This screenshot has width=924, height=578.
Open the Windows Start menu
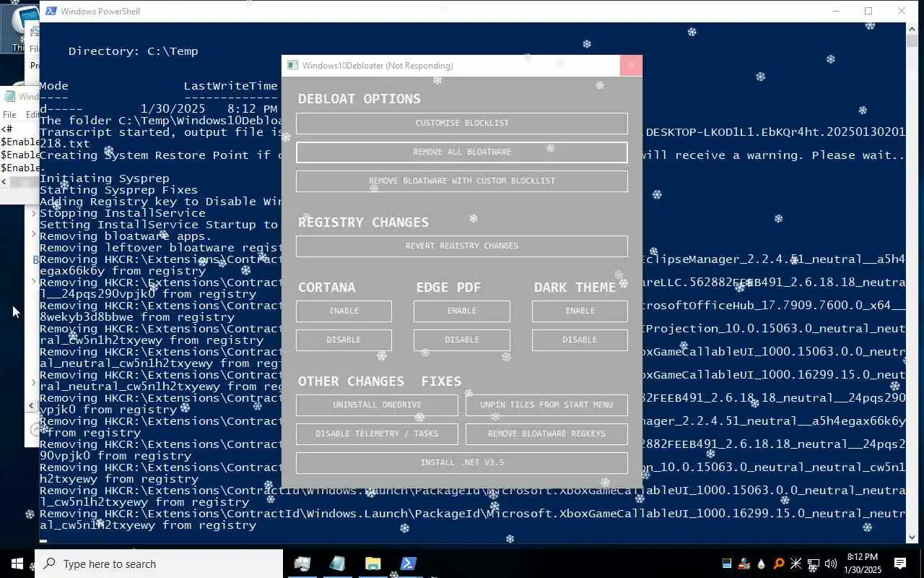tap(17, 564)
